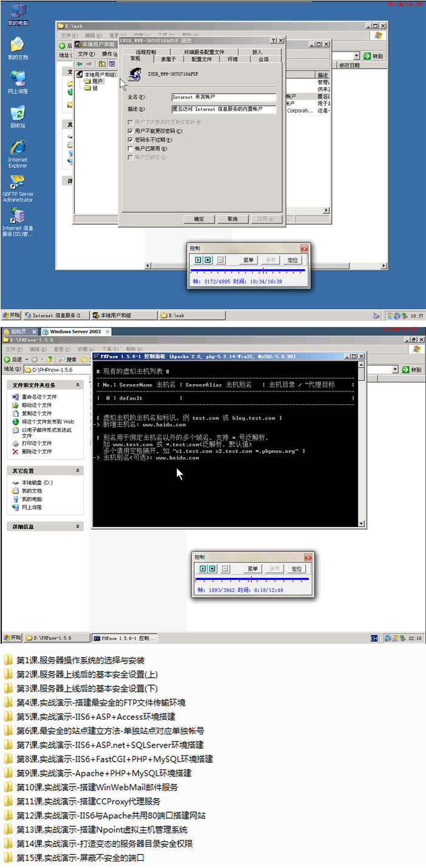Click timeline slider in 控制 panel showing 1893/3842
This screenshot has width=426, height=868.
click(x=252, y=579)
